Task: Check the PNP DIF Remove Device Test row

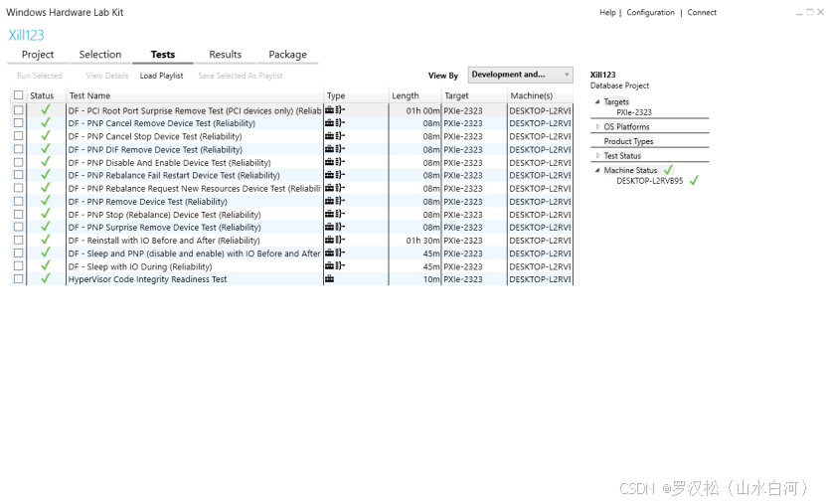Action: click(x=19, y=149)
